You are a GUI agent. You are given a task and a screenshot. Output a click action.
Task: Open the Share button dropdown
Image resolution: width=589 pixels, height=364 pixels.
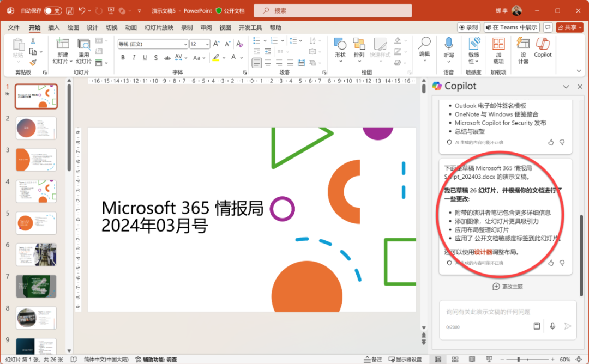tap(580, 27)
